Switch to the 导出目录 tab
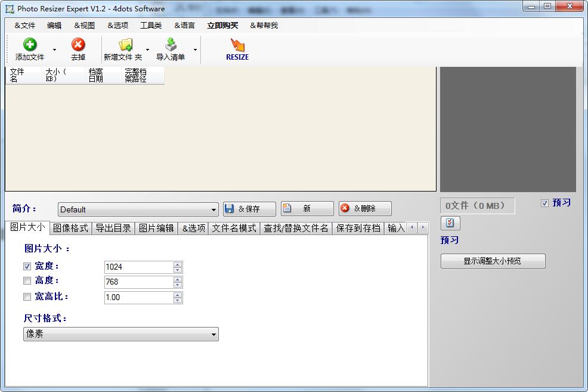Screen dimensions: 588x392 pos(113,228)
